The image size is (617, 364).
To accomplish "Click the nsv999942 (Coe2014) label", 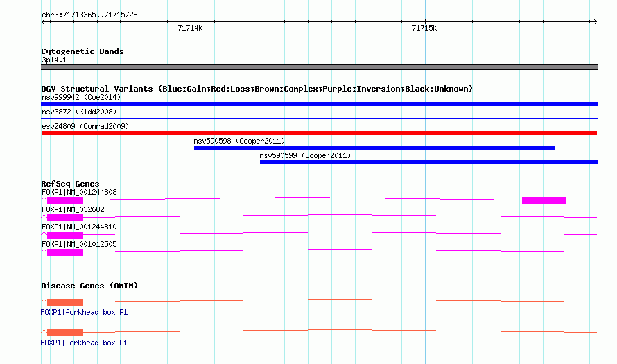I will coord(81,97).
